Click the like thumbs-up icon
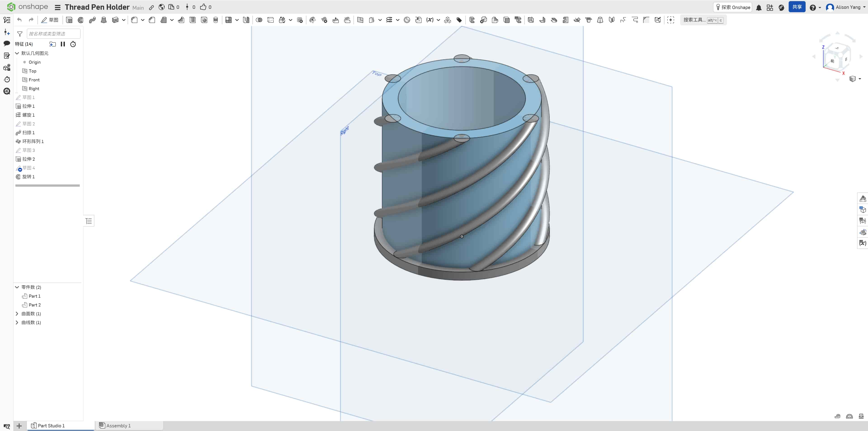Viewport: 868px width, 431px height. [x=203, y=7]
